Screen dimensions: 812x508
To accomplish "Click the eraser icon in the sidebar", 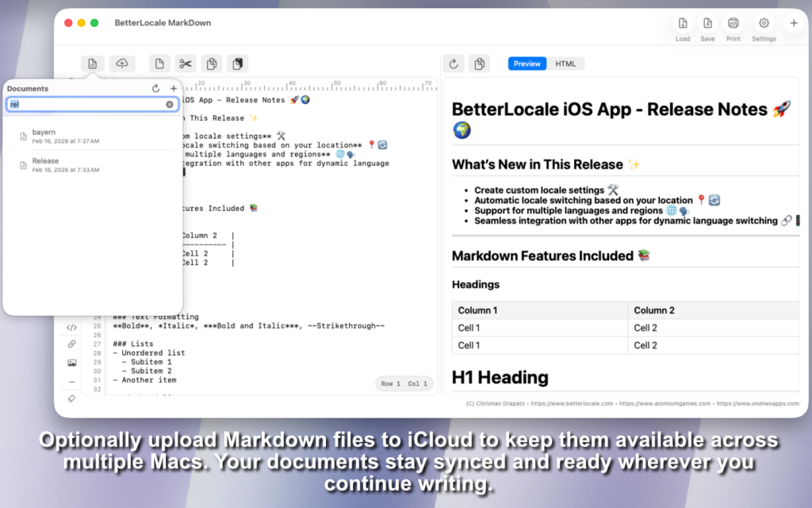I will point(71,398).
